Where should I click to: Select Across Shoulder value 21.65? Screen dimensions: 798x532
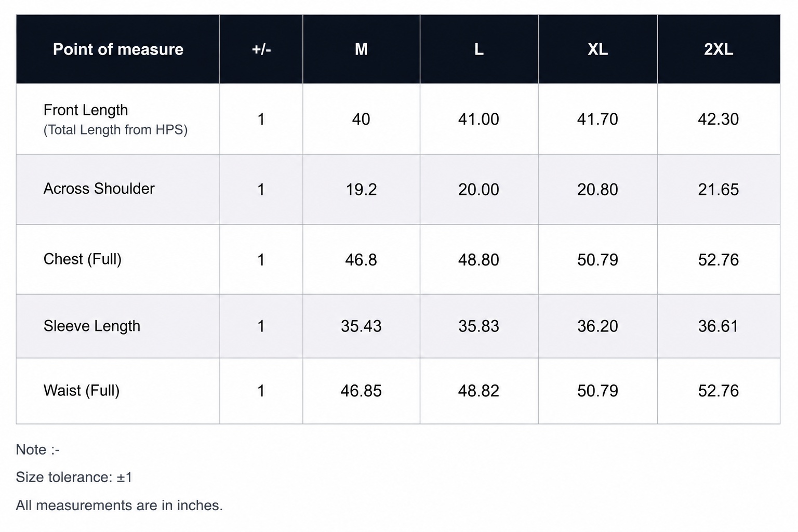pos(719,189)
